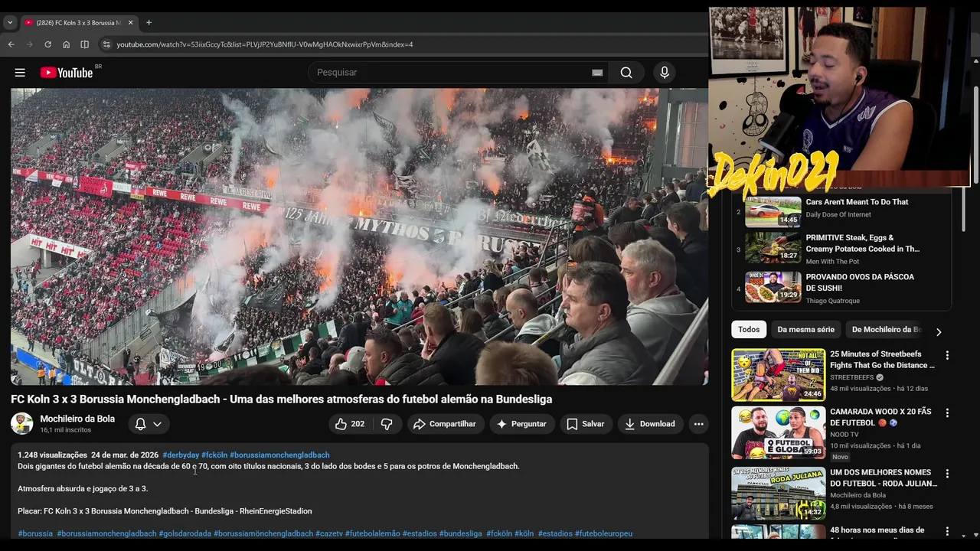Screen dimensions: 980x551
Task: Open a new browser tab
Action: [149, 22]
